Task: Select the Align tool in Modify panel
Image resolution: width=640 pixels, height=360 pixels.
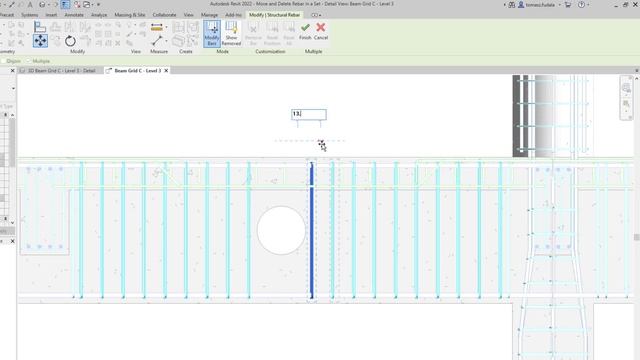Action: click(40, 27)
